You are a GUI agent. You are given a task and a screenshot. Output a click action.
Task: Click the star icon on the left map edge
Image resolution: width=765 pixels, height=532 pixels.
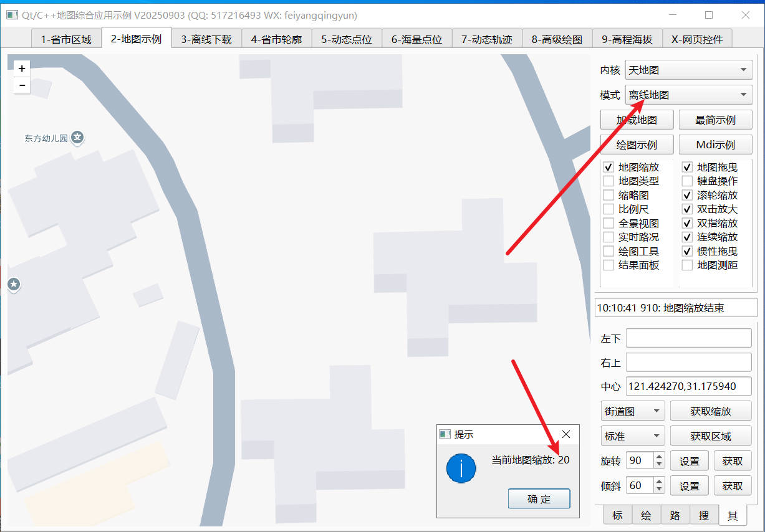click(x=14, y=285)
